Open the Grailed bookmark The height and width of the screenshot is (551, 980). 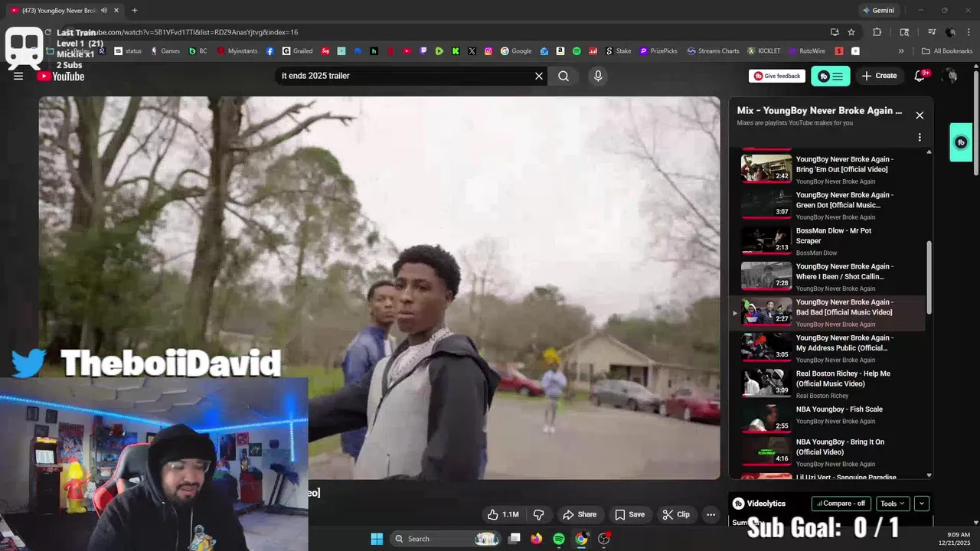(298, 51)
